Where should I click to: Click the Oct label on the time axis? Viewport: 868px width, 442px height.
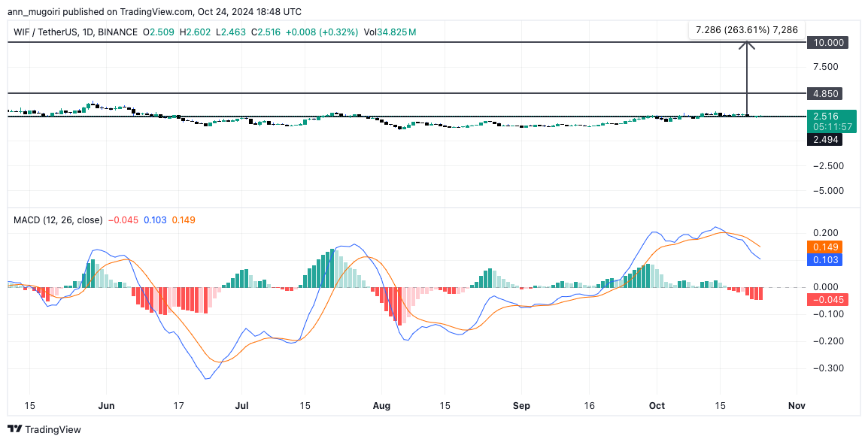click(x=657, y=405)
